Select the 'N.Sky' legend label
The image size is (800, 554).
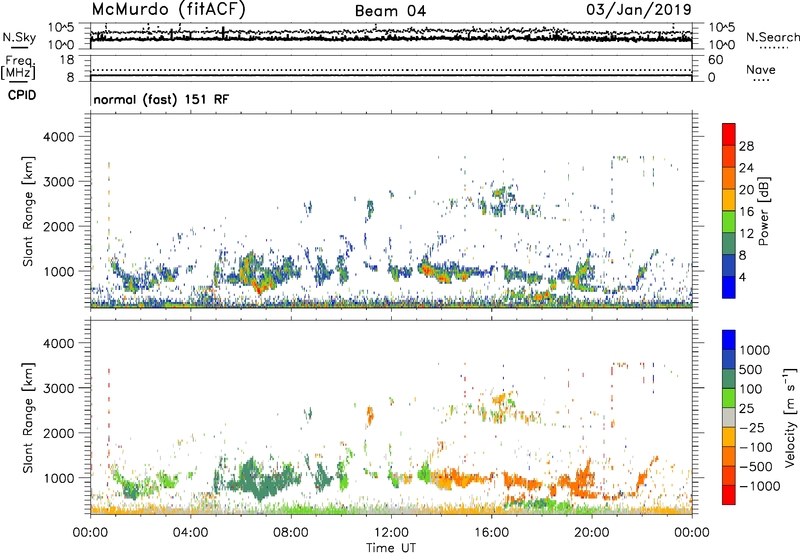pyautogui.click(x=19, y=37)
